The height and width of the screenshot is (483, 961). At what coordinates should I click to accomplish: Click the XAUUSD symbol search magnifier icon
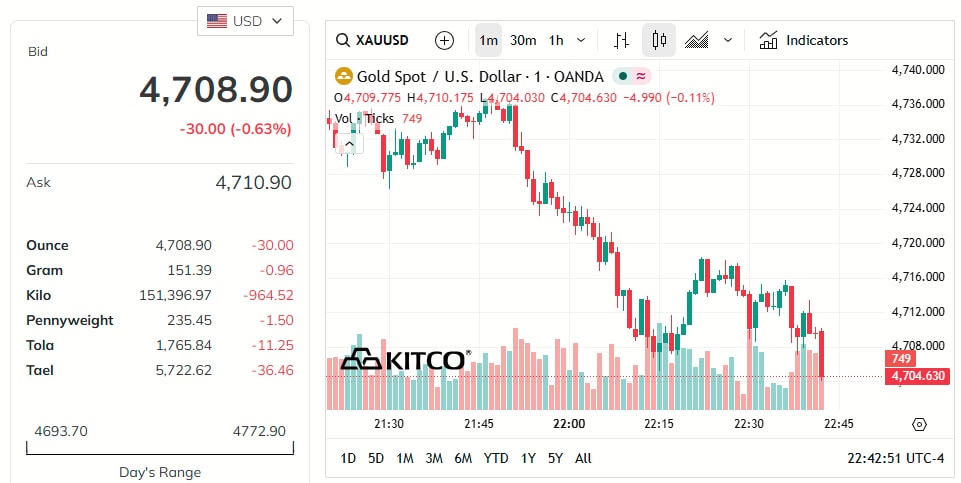click(x=342, y=41)
